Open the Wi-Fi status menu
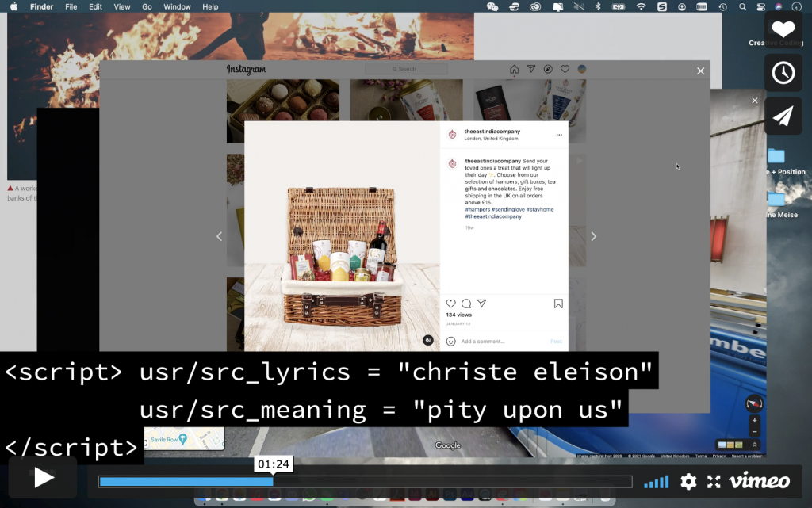This screenshot has height=508, width=812. click(x=641, y=6)
